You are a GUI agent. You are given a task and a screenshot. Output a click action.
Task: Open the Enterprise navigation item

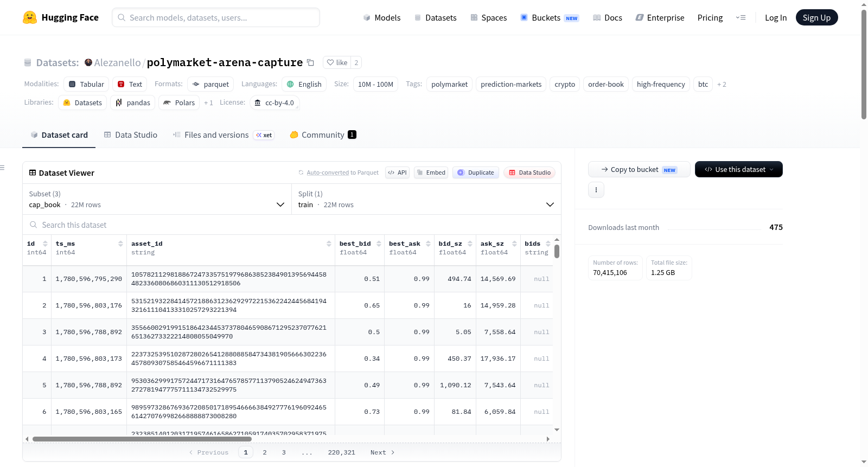pyautogui.click(x=660, y=17)
